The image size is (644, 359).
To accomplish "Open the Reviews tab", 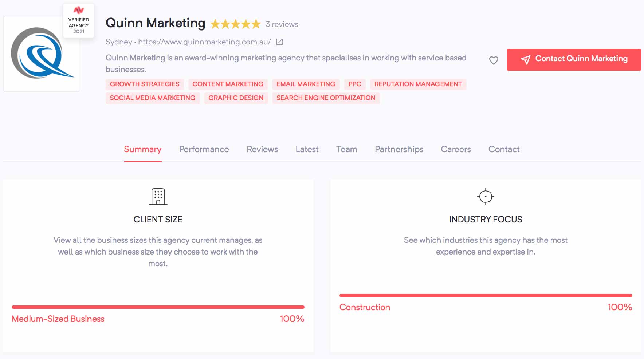I will pos(262,149).
